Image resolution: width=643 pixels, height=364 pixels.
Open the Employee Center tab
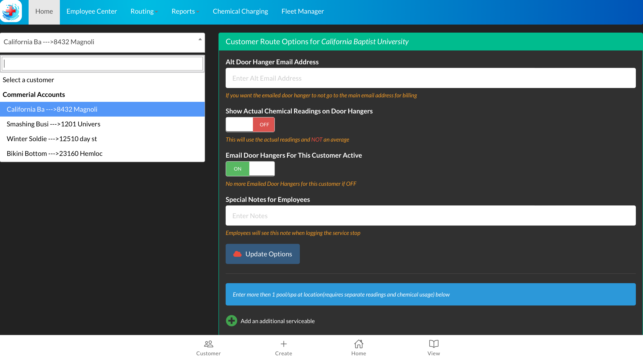pyautogui.click(x=92, y=11)
